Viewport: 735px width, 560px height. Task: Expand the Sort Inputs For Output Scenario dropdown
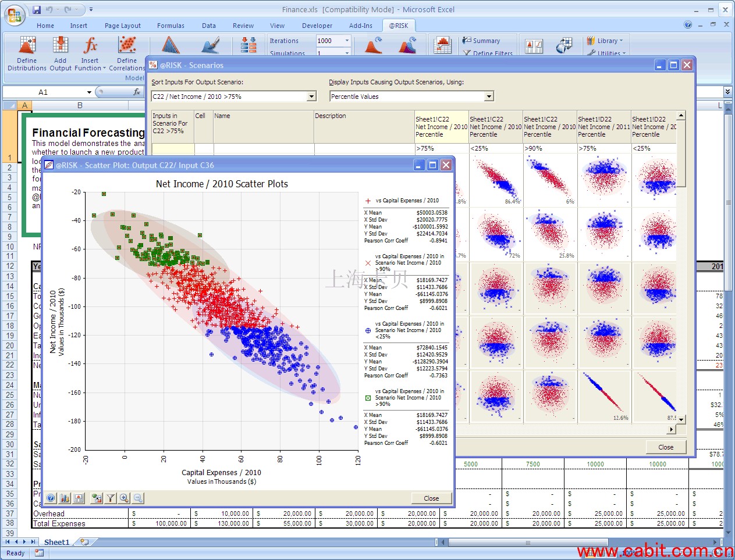point(312,97)
